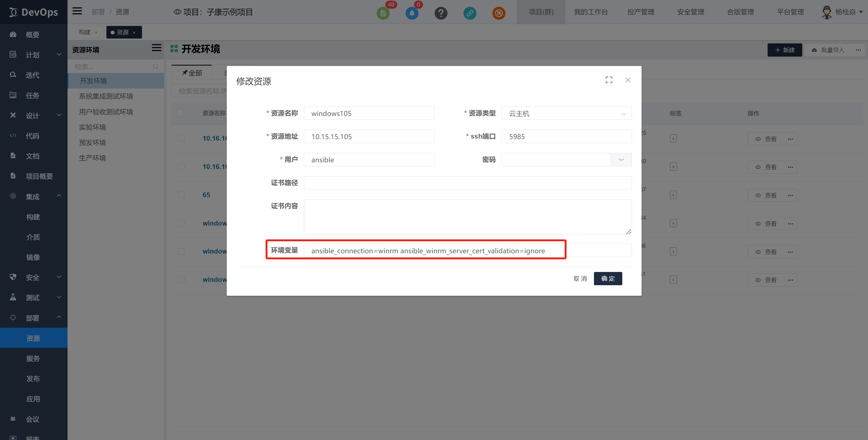Click the 取消 button
This screenshot has height=440, width=868.
pos(580,278)
